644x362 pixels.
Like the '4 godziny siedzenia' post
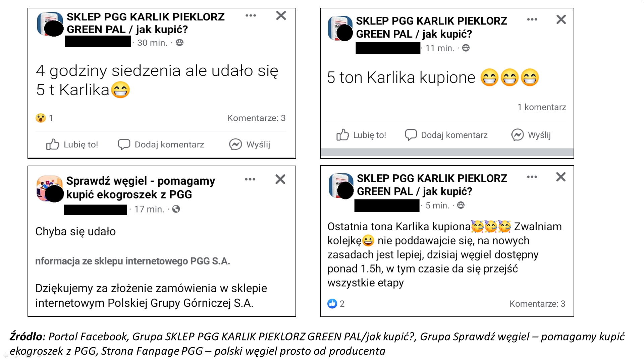72,144
